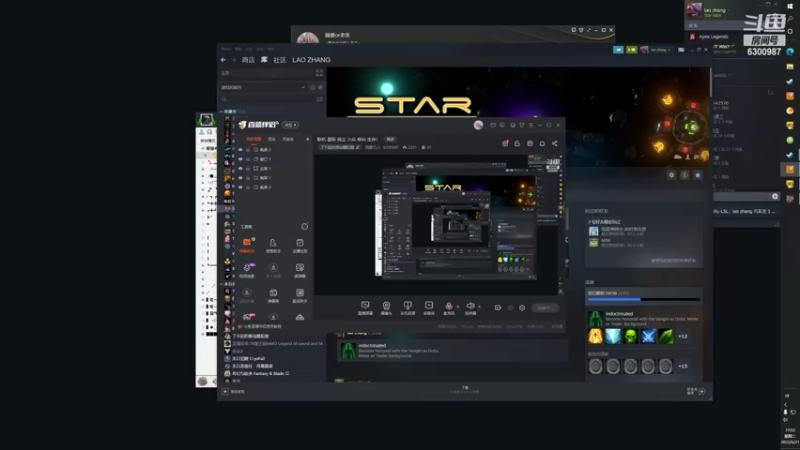Open the Steam menu in the menu bar
Screen dimensions: 800x450
tap(226, 49)
